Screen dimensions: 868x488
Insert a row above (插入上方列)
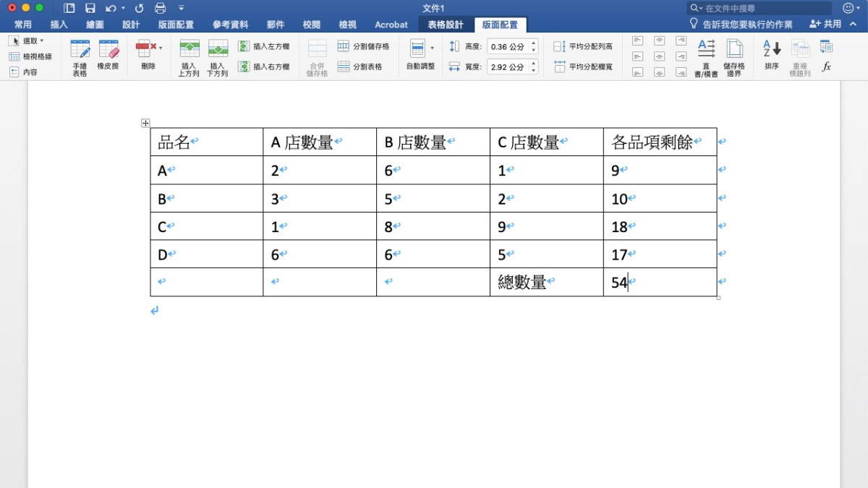click(189, 58)
